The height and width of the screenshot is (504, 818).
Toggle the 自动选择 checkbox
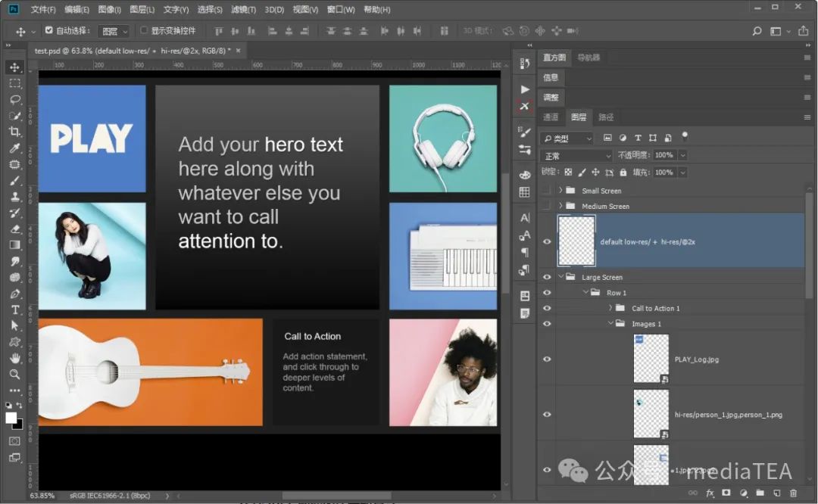pos(49,31)
